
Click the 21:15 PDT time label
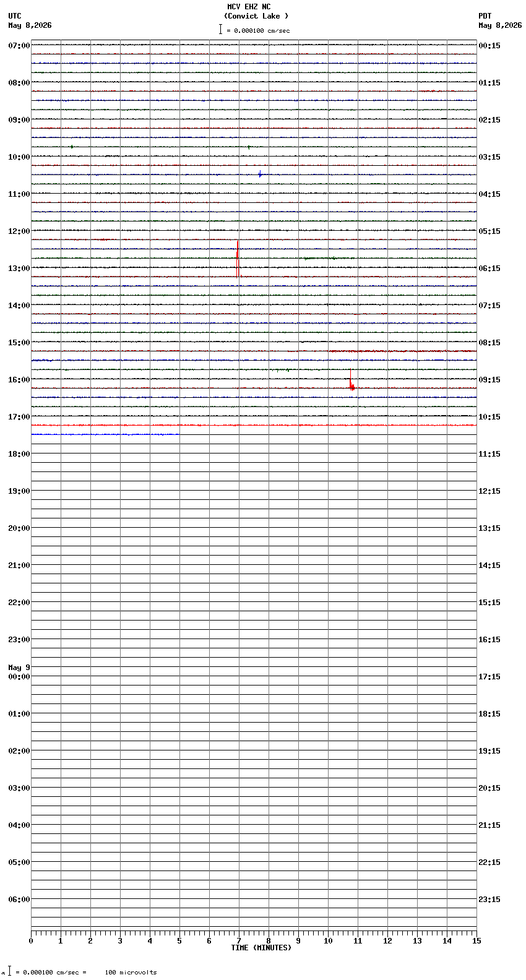489,825
